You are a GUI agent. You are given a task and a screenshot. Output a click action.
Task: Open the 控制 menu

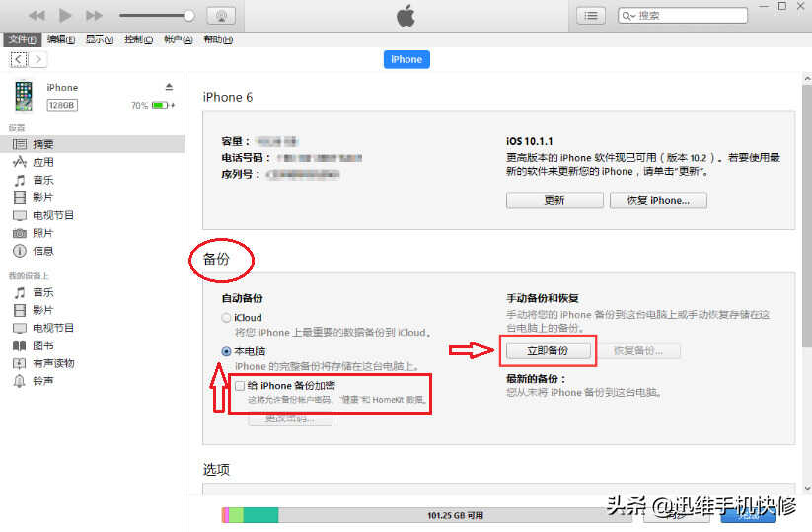(138, 39)
